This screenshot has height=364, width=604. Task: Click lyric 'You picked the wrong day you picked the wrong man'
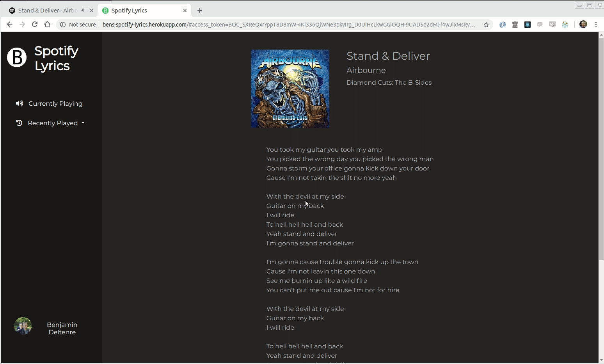350,159
